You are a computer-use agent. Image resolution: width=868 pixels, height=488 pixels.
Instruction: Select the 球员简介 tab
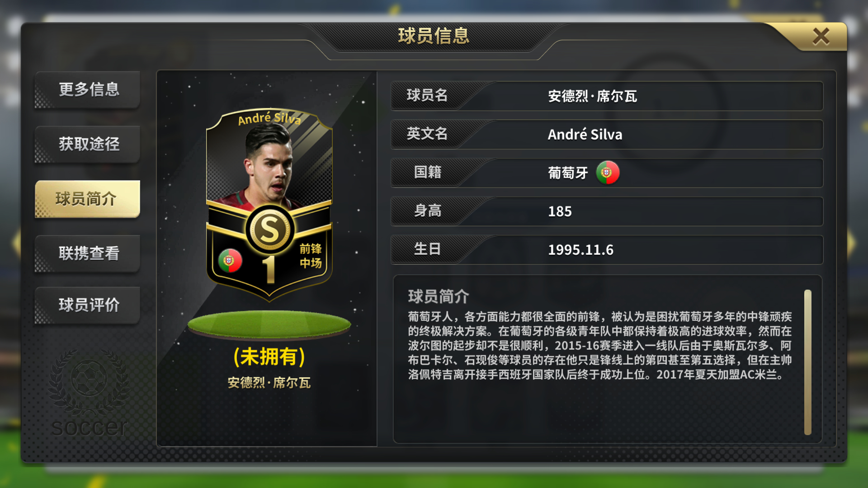(88, 199)
